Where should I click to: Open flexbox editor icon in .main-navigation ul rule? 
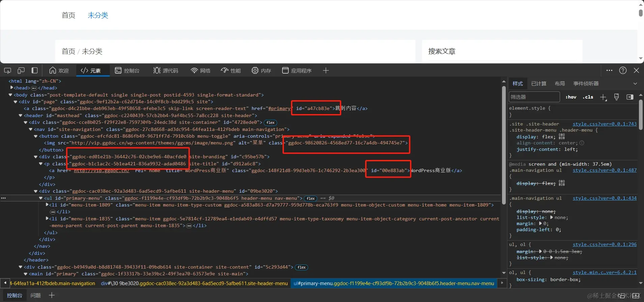(561, 183)
